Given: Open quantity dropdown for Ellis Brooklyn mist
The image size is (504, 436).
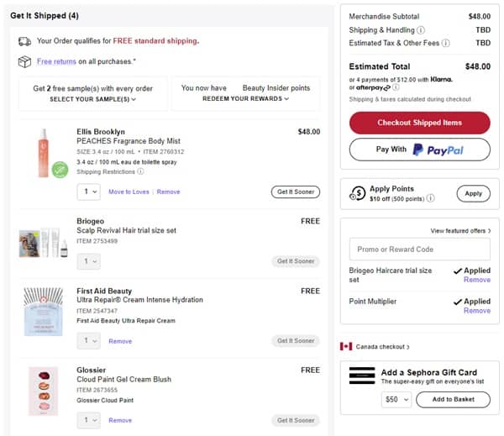Looking at the screenshot, I should pyautogui.click(x=88, y=192).
